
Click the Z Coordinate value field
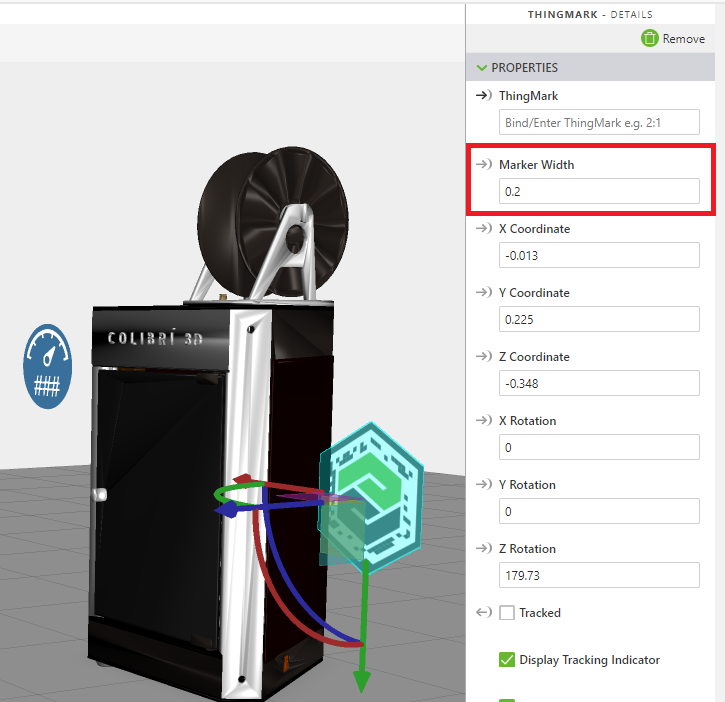coord(599,383)
